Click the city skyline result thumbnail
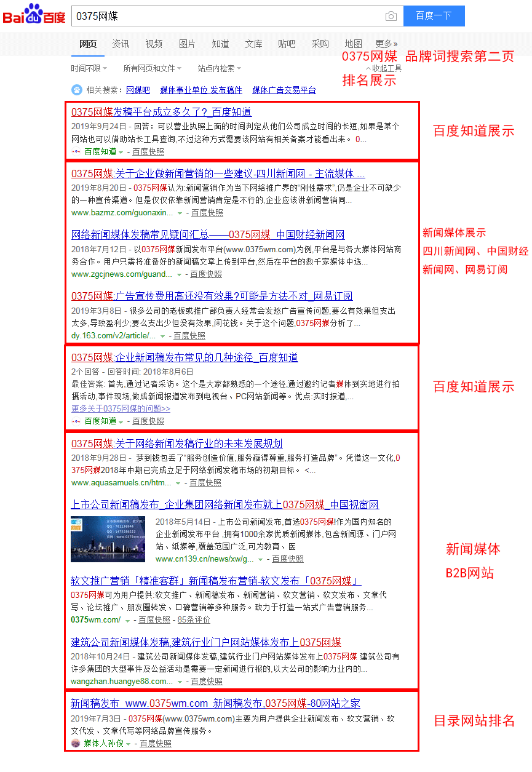The height and width of the screenshot is (772, 532). (x=108, y=539)
